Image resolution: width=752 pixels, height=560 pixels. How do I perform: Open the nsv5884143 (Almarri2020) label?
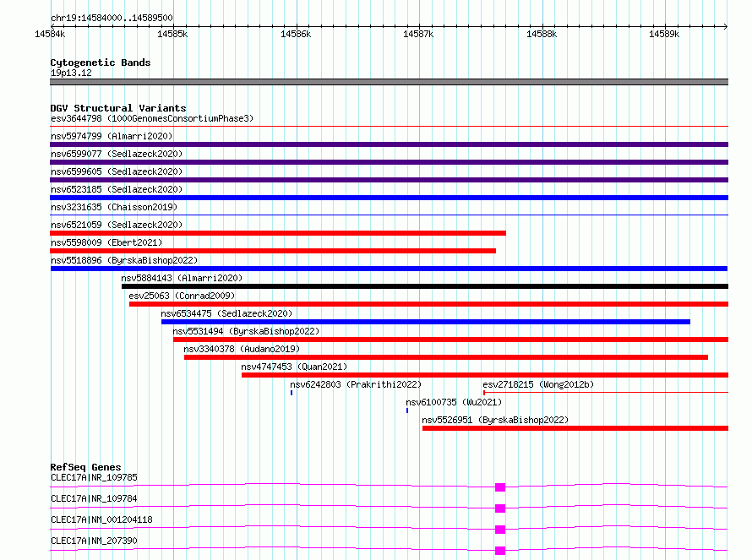pyautogui.click(x=182, y=278)
